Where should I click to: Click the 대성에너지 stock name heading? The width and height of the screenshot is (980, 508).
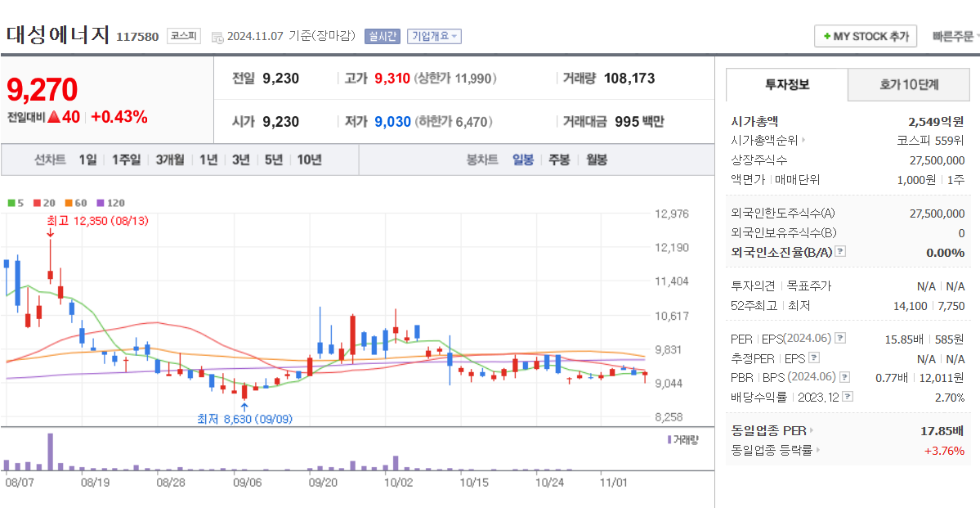tap(58, 34)
